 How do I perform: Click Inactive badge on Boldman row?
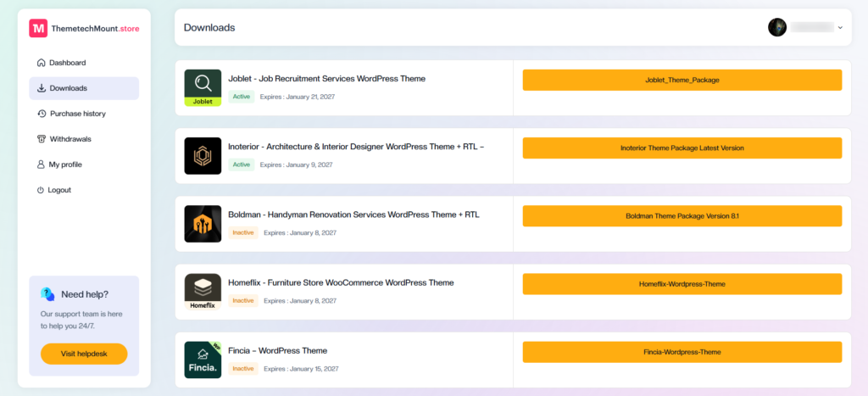pyautogui.click(x=243, y=232)
